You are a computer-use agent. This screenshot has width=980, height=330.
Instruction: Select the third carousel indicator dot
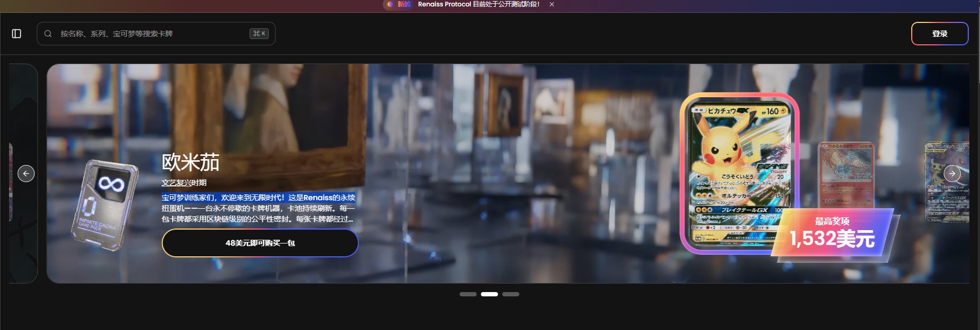click(511, 294)
